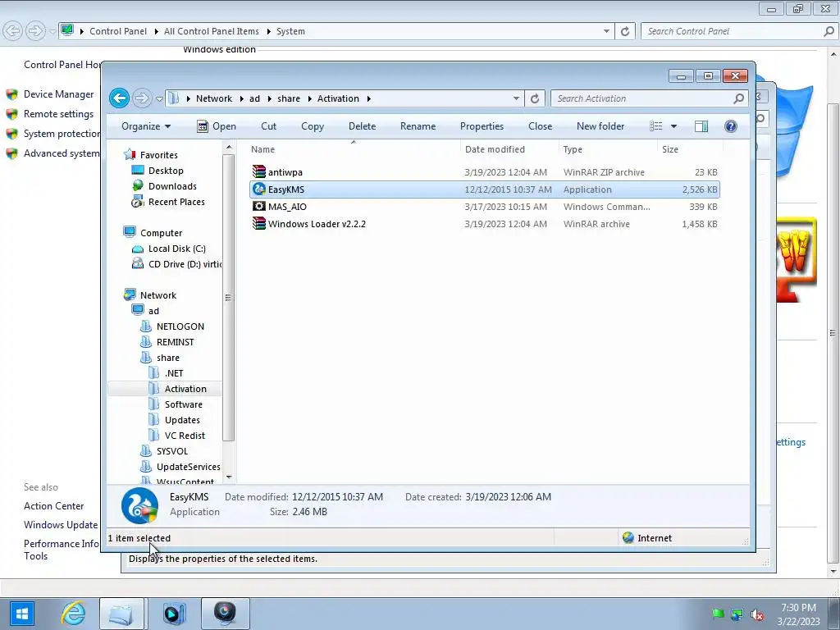Expand the arrow after share in breadcrumb
The height and width of the screenshot is (630, 840).
(x=309, y=98)
